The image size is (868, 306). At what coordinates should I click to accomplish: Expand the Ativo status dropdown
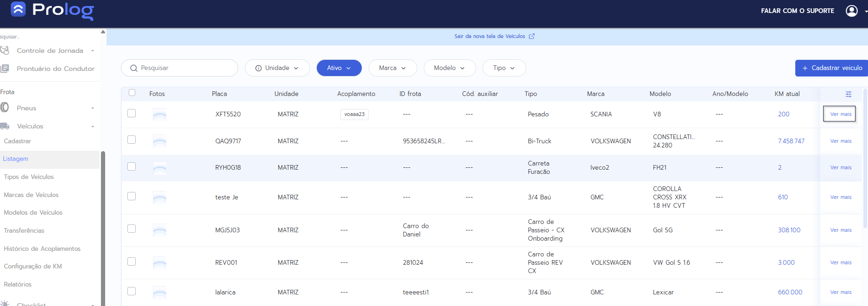point(339,68)
